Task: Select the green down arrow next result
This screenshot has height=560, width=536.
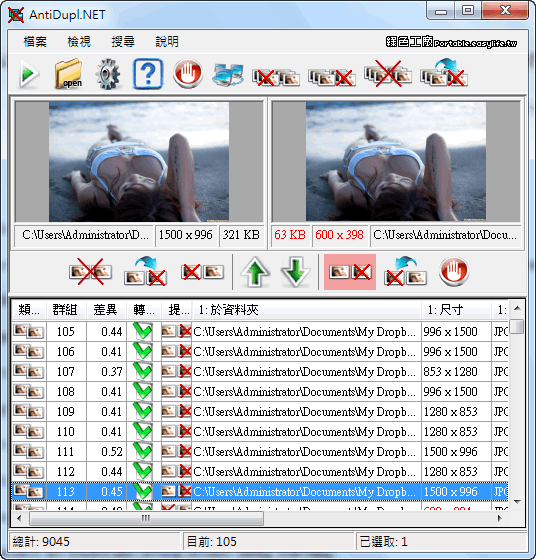Action: (295, 272)
